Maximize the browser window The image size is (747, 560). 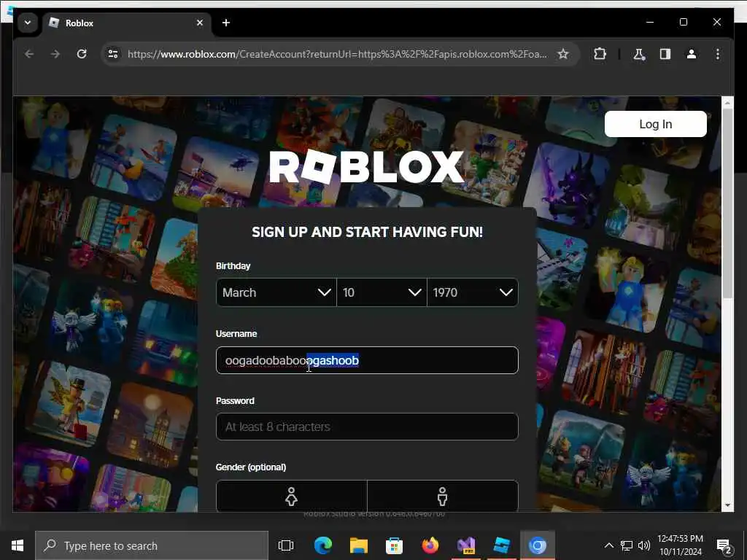point(683,23)
